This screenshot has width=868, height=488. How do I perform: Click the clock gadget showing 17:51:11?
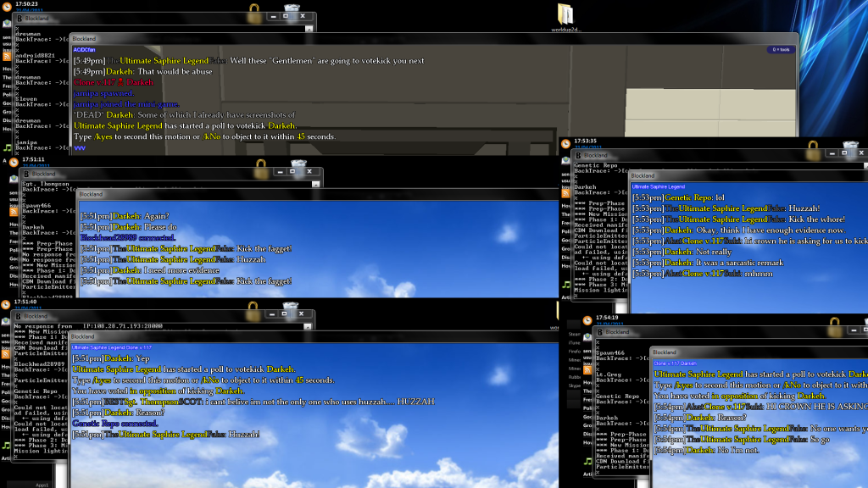click(x=14, y=162)
